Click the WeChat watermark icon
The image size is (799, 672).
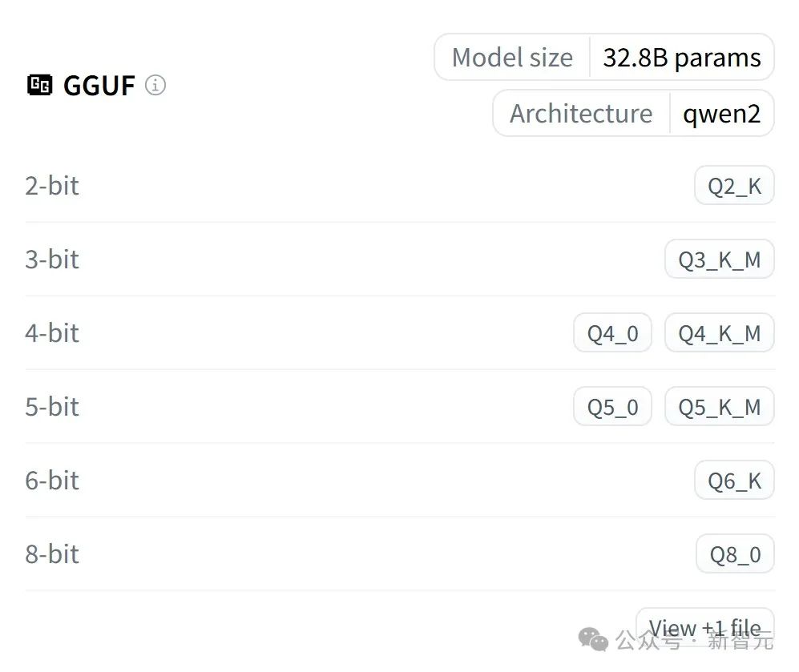(593, 639)
